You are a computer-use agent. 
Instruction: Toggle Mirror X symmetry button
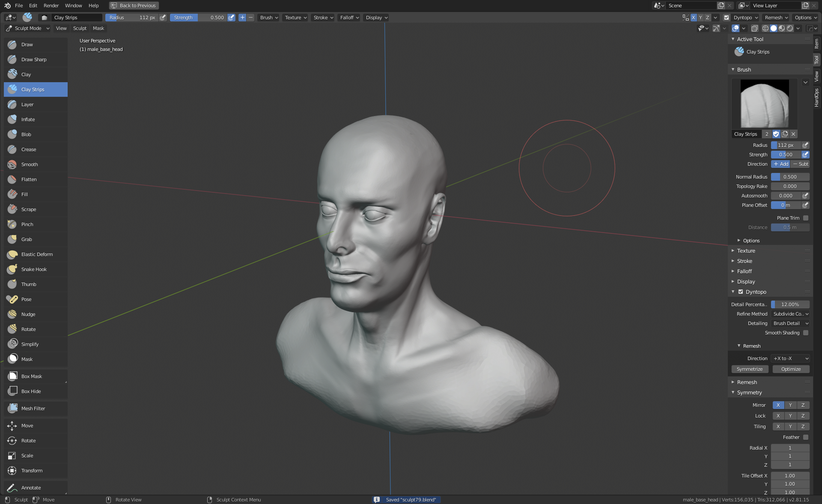(x=778, y=405)
